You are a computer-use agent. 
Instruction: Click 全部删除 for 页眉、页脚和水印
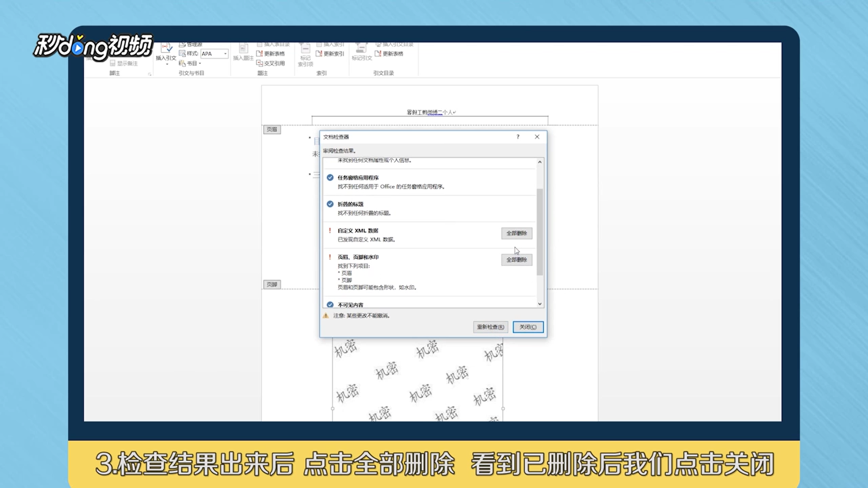point(516,260)
